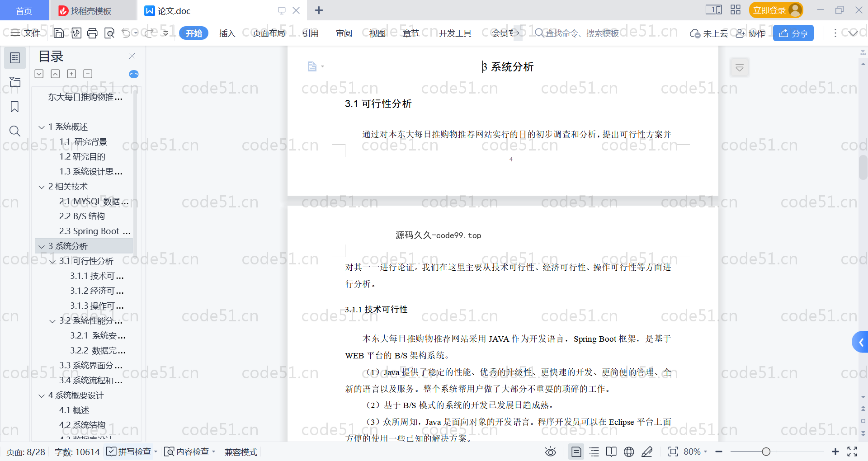This screenshot has height=461, width=868.
Task: Select the 页面布局 ribbon tab
Action: tap(269, 33)
